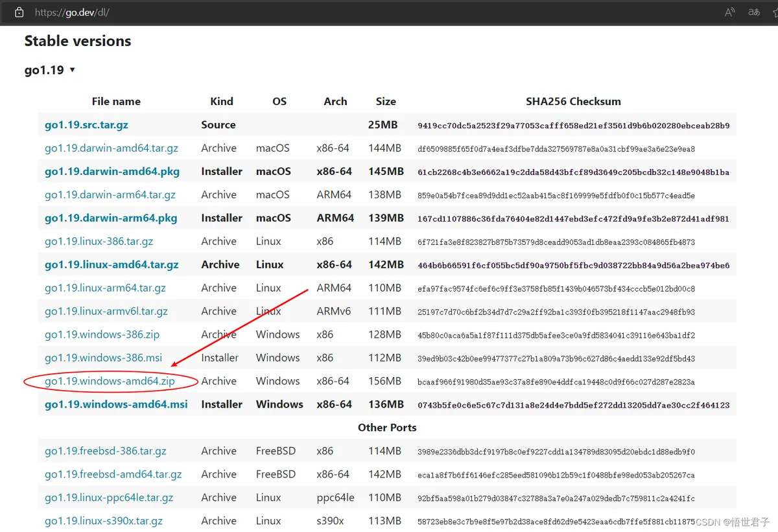778x532 pixels.
Task: Select the "128MB" size cell
Action: pos(385,335)
